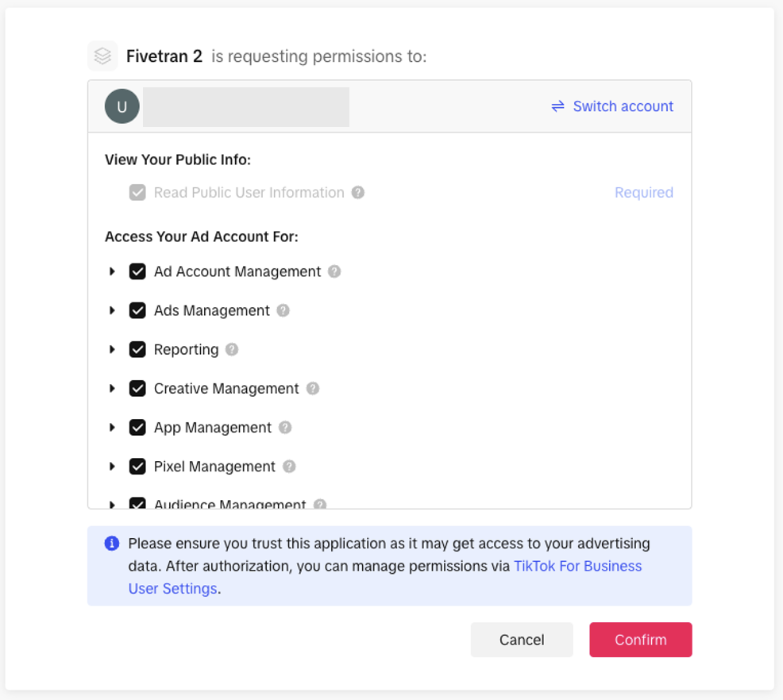Click the user avatar circle
Viewport: 783px width, 700px height.
coord(122,106)
